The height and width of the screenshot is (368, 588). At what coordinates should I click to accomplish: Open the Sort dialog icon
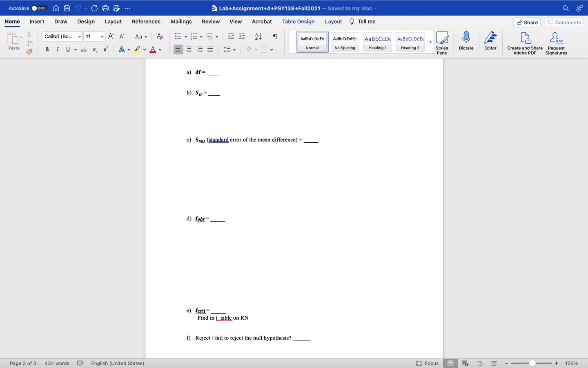[x=258, y=36]
